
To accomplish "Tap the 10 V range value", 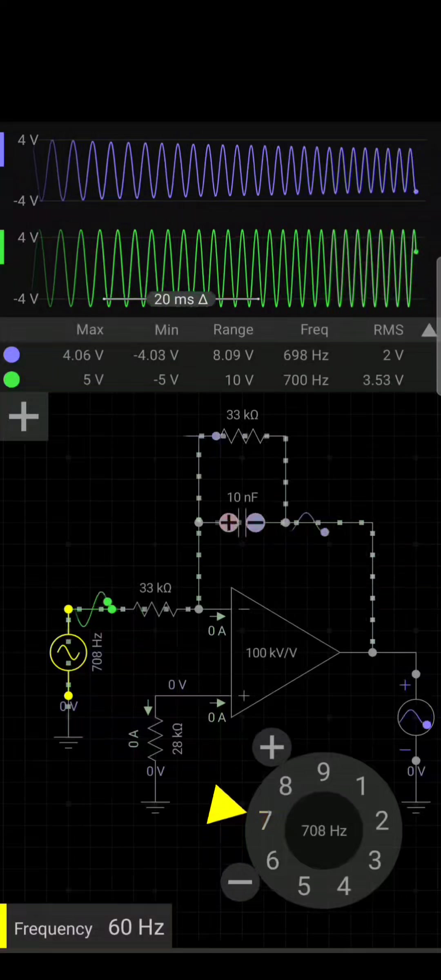I will [239, 380].
